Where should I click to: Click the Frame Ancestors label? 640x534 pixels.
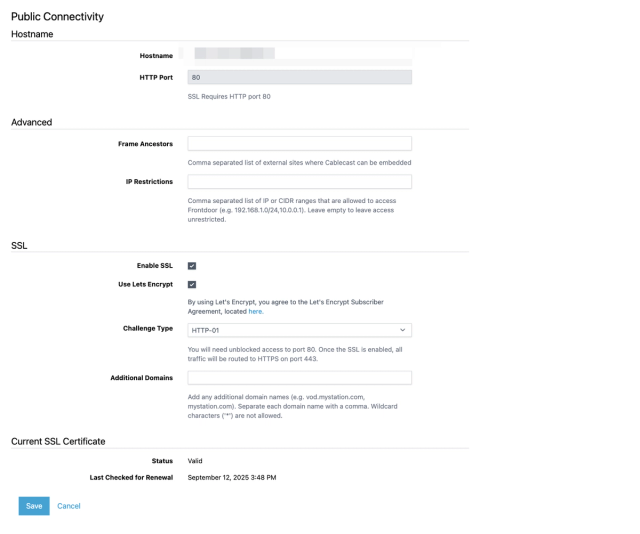(145, 144)
